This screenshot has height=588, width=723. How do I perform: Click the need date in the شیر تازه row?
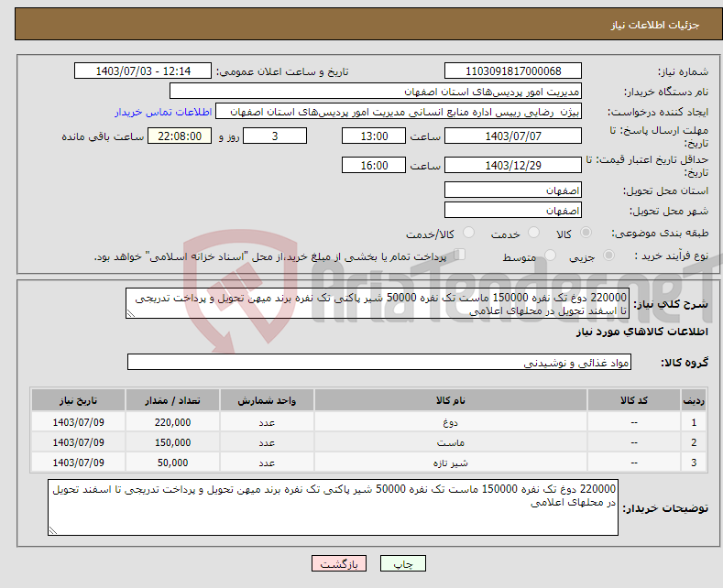tap(79, 463)
